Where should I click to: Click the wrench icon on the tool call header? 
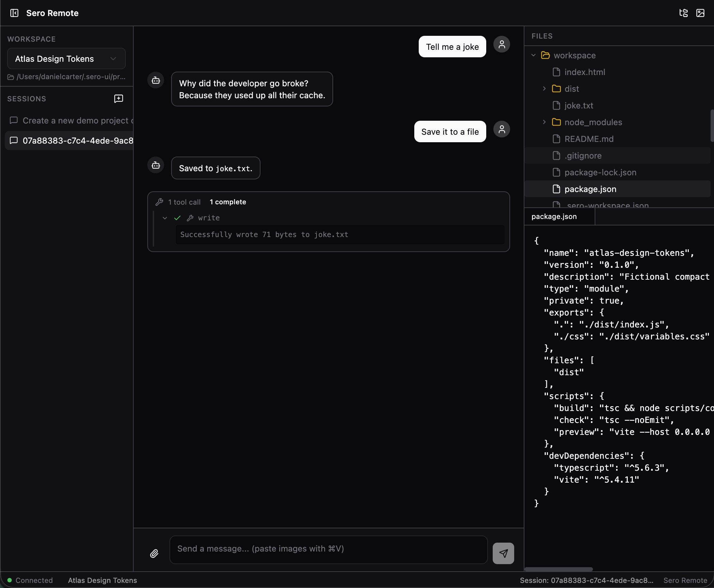pos(160,202)
